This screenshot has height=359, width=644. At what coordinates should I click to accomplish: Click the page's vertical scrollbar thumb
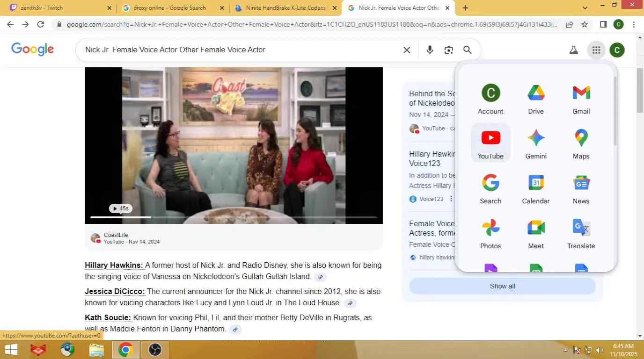640,90
